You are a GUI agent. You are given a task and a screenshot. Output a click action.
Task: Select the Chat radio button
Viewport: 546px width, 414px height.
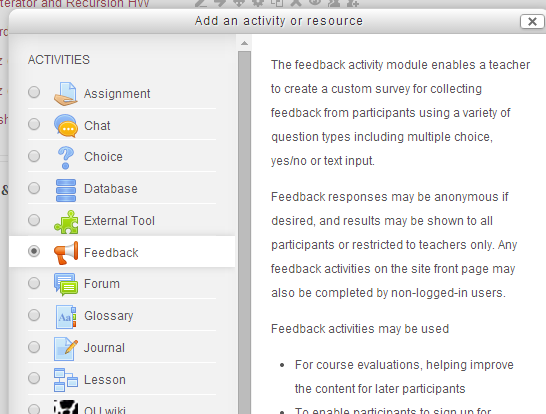(x=34, y=124)
